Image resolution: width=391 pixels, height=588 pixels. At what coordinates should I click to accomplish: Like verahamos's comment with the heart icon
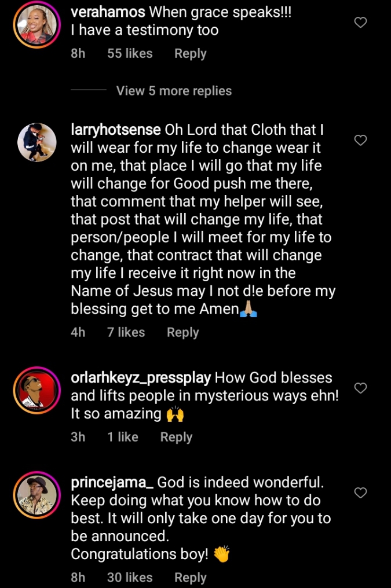click(x=360, y=23)
